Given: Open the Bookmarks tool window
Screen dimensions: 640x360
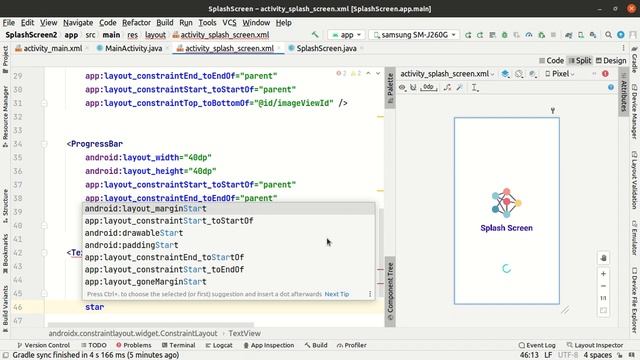Looking at the screenshot, I should 5,254.
